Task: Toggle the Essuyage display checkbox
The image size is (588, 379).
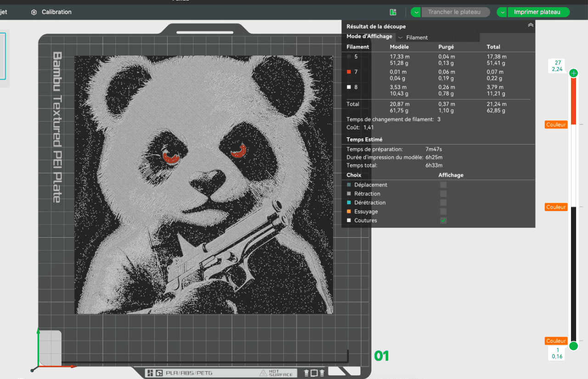Action: 443,212
